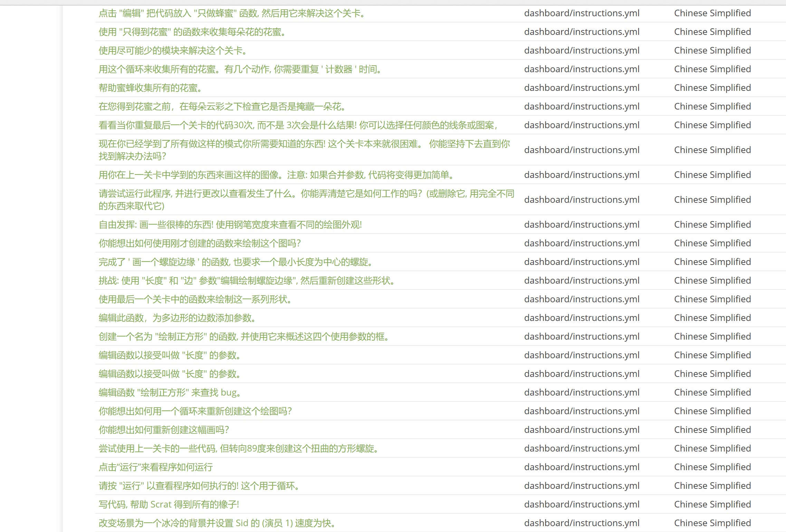Select the link 编辑此函数，为多边形的边数添加参数
The width and height of the screenshot is (786, 532).
click(177, 318)
